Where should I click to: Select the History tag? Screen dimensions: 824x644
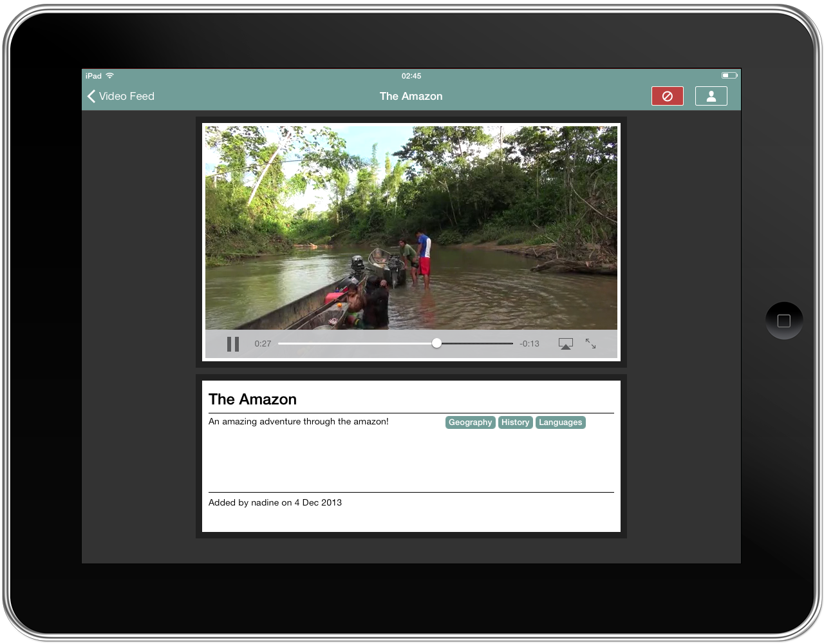click(x=515, y=422)
